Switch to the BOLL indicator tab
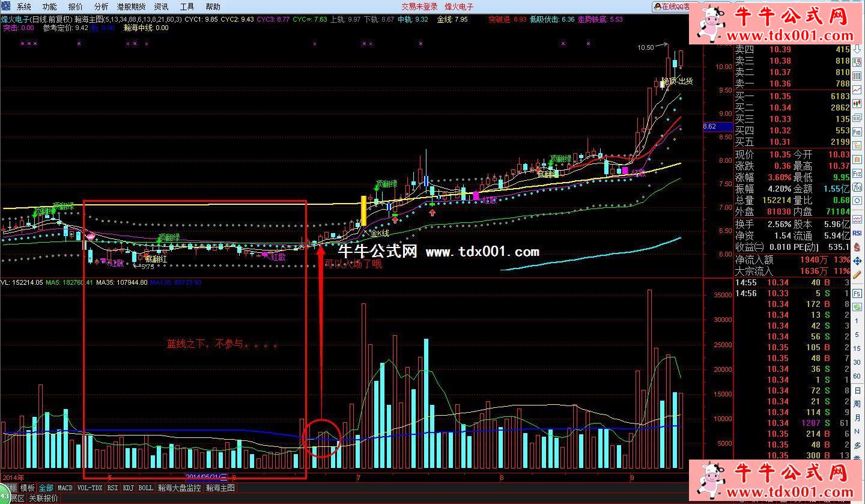This screenshot has height=504, width=865. pyautogui.click(x=145, y=488)
